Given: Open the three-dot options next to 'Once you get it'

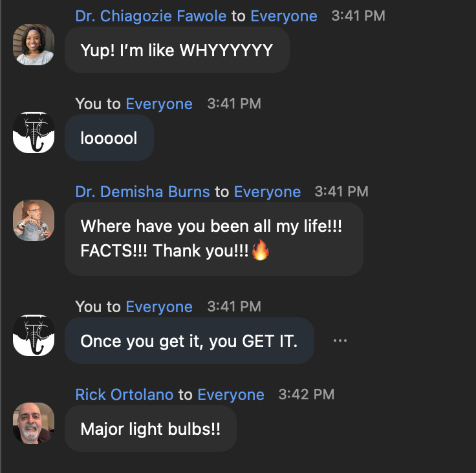Looking at the screenshot, I should pyautogui.click(x=340, y=341).
